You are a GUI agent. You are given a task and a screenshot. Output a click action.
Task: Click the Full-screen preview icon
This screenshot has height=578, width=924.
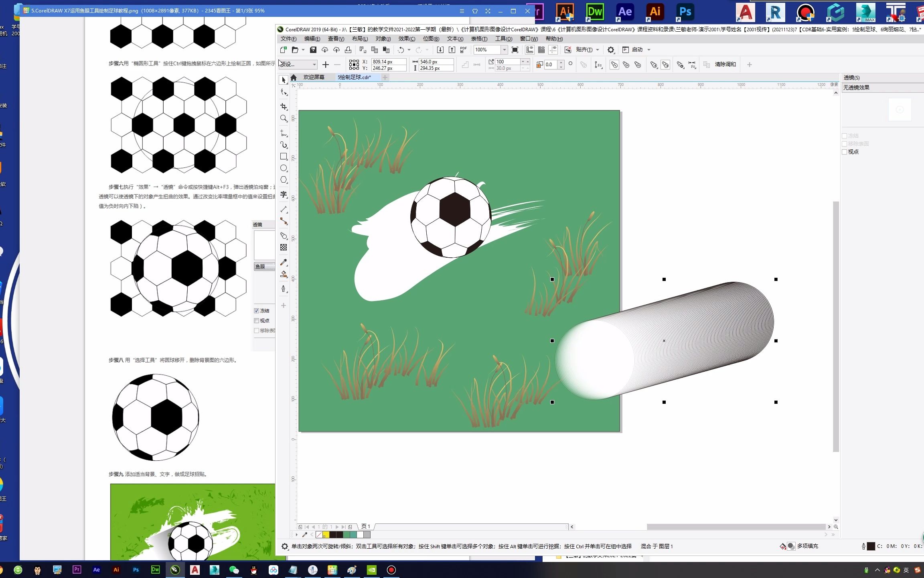(x=515, y=50)
